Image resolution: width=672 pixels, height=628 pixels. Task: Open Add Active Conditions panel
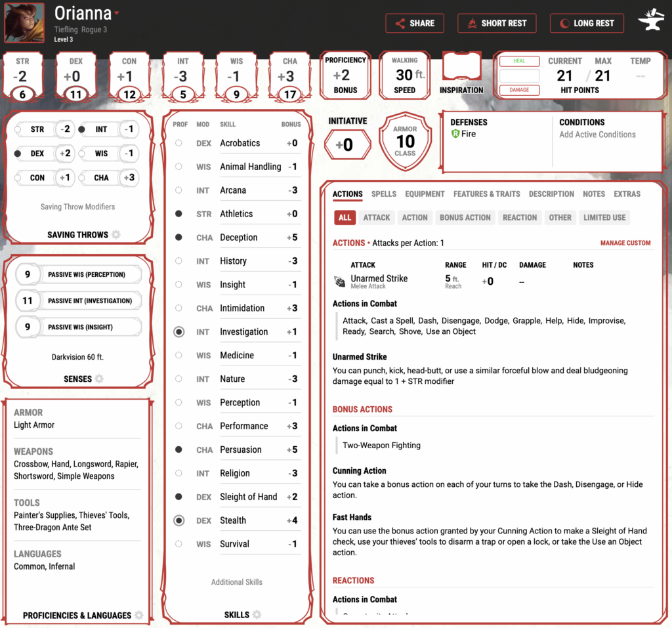point(597,135)
